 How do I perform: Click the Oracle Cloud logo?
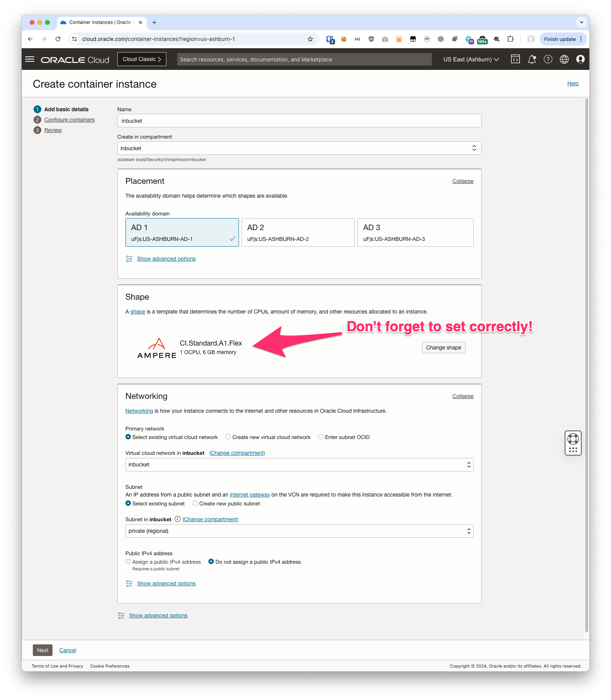tap(75, 60)
